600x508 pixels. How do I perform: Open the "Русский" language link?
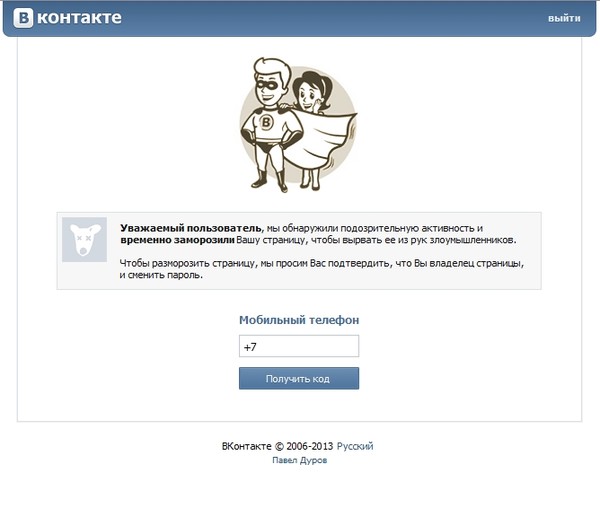(x=355, y=446)
